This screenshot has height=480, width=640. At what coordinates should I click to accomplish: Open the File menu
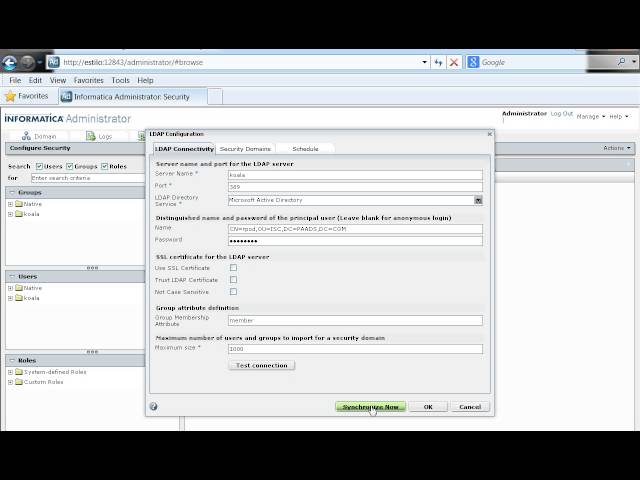click(15, 80)
